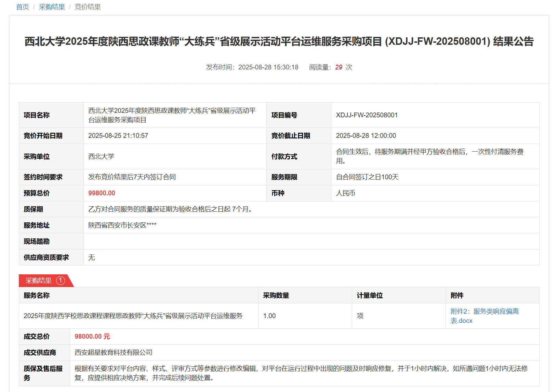Click the service address 陕西省西安市长安区 cell
Screen dimensions: 557x392
(122, 225)
